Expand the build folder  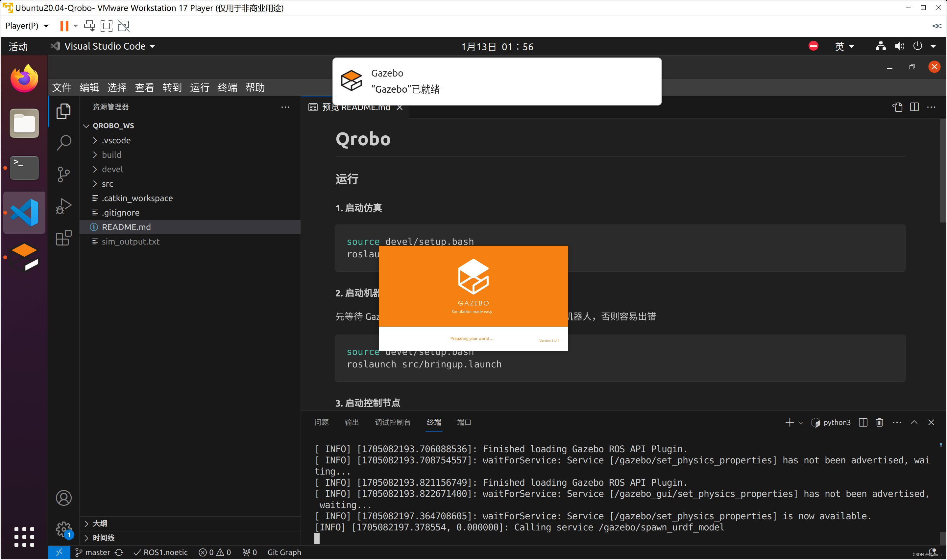pyautogui.click(x=95, y=155)
